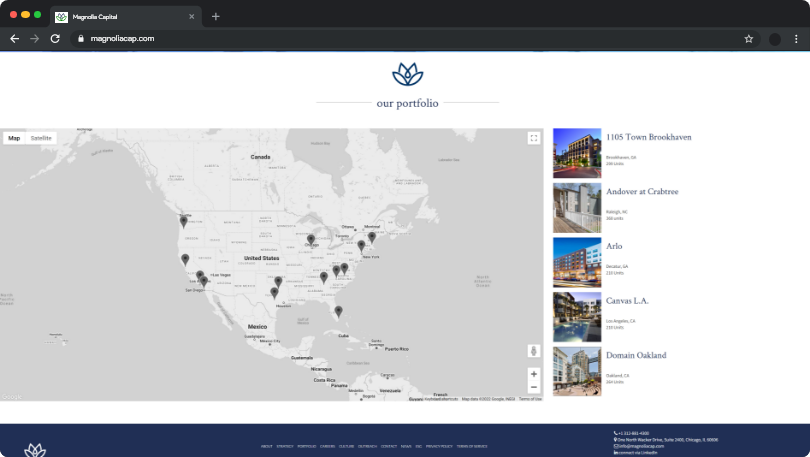The image size is (810, 457).
Task: Click the white lotus logo in footer
Action: 35,450
